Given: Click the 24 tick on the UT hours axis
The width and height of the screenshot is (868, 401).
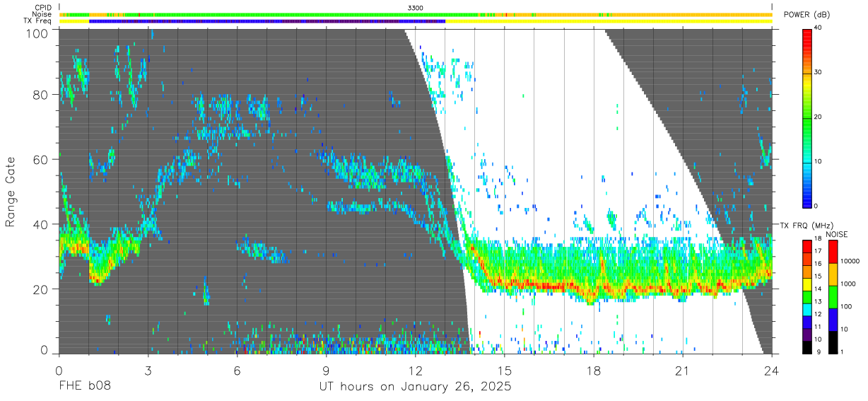Looking at the screenshot, I should [x=772, y=370].
